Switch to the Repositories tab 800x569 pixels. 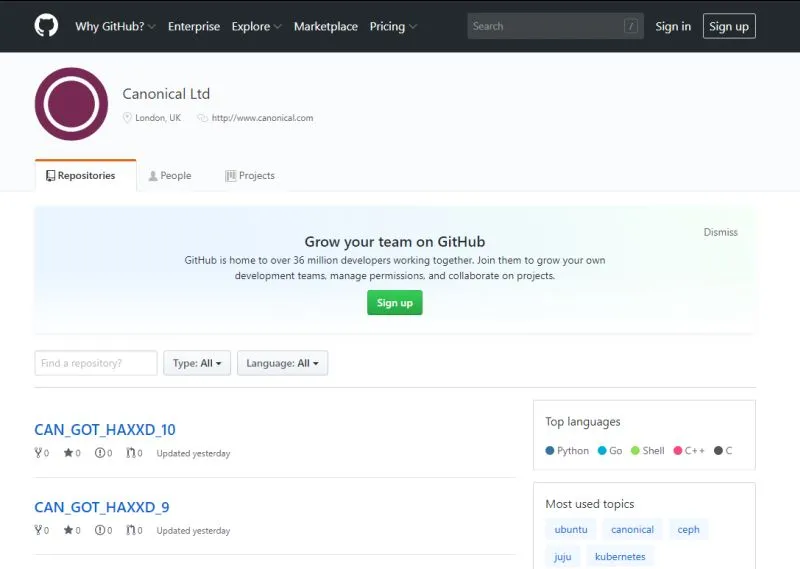click(x=86, y=176)
